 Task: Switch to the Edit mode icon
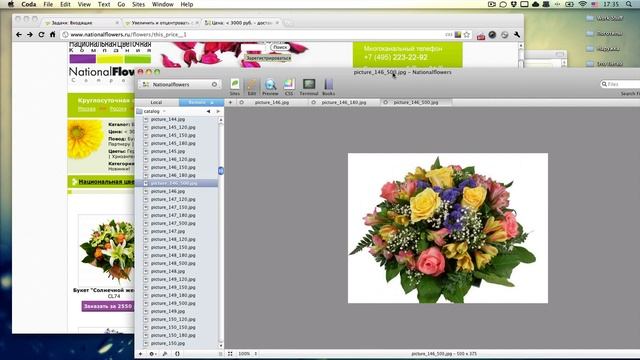(x=251, y=87)
